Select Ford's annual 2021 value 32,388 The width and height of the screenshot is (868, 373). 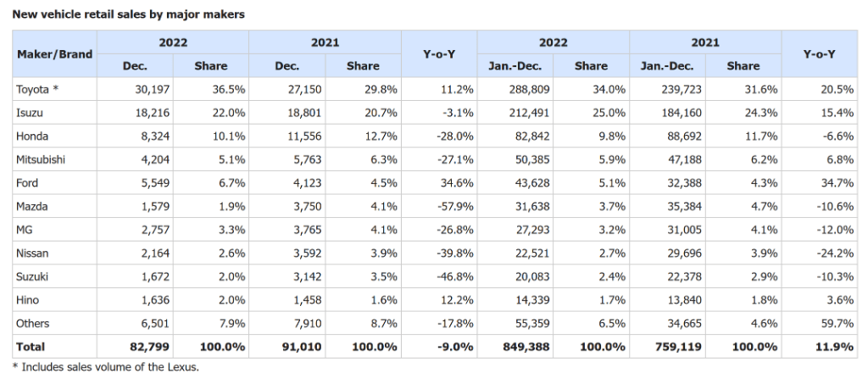[x=684, y=182]
